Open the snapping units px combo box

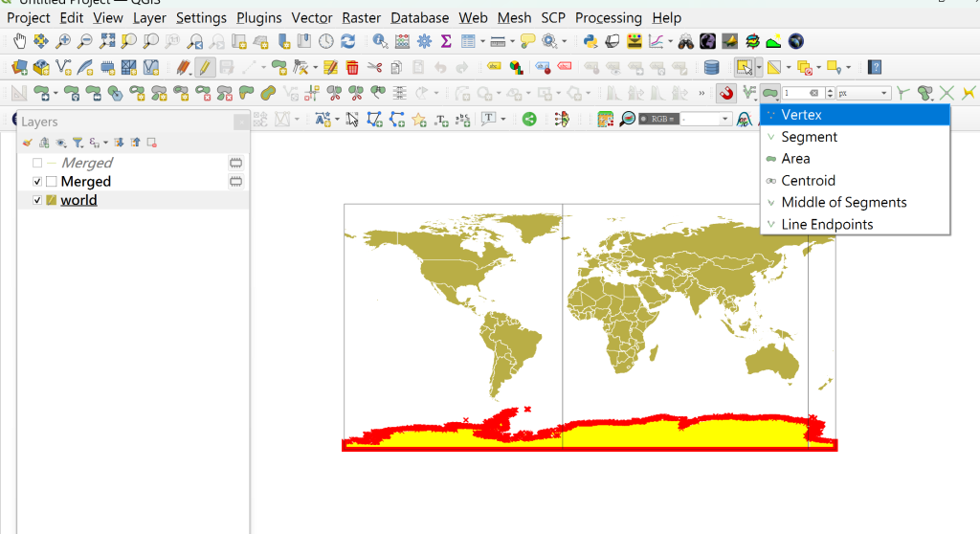click(x=863, y=93)
